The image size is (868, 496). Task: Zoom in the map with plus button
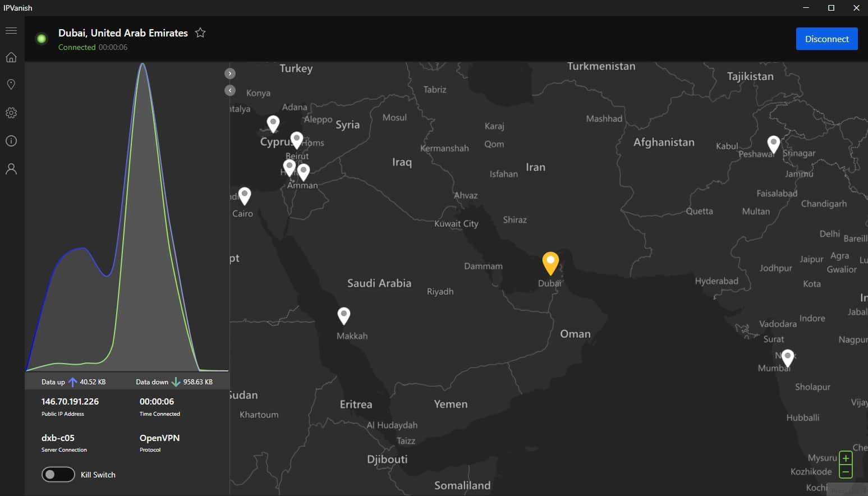846,458
